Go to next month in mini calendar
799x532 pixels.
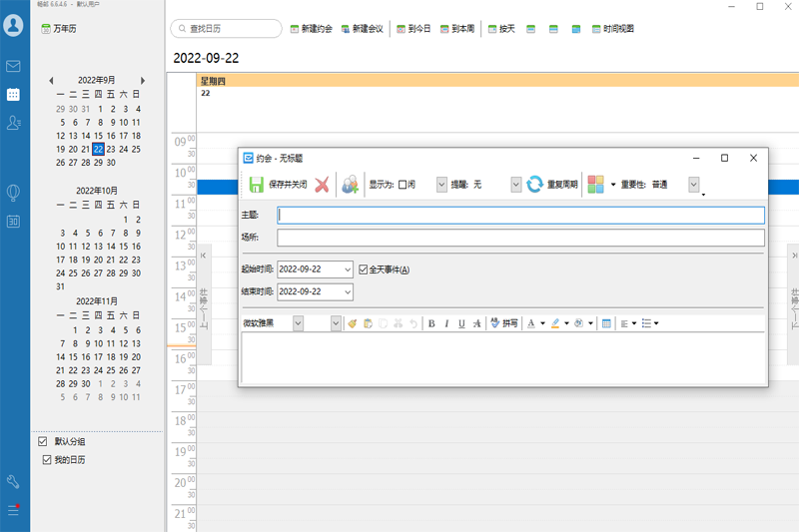coord(143,80)
